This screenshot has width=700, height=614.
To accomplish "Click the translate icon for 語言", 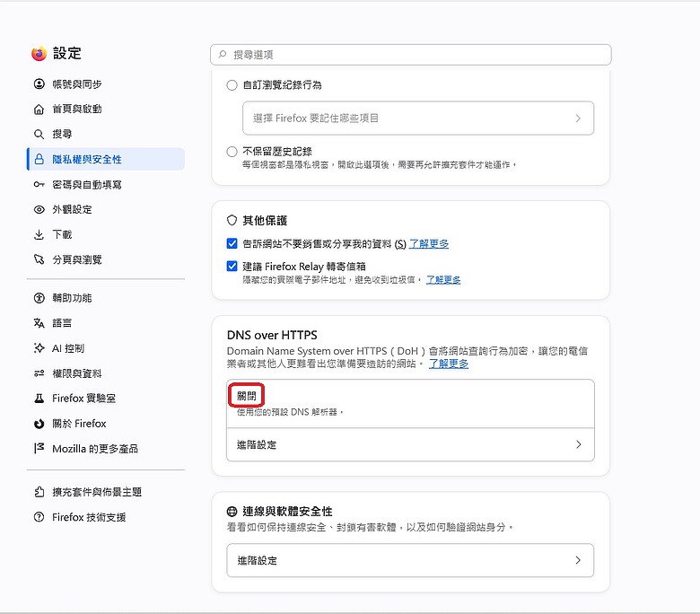I will [x=39, y=323].
